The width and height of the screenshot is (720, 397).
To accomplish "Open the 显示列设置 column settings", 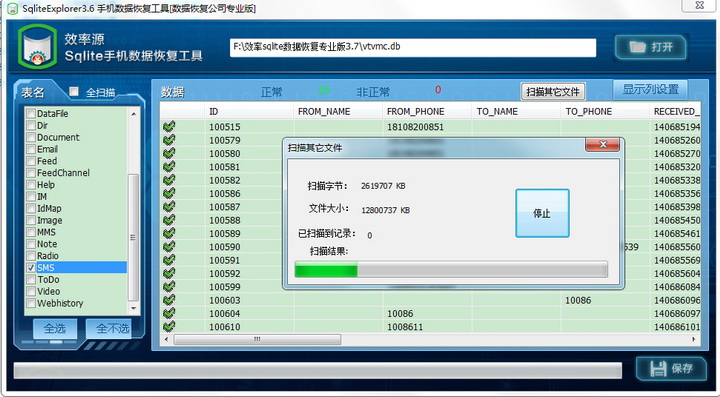I will coord(650,89).
